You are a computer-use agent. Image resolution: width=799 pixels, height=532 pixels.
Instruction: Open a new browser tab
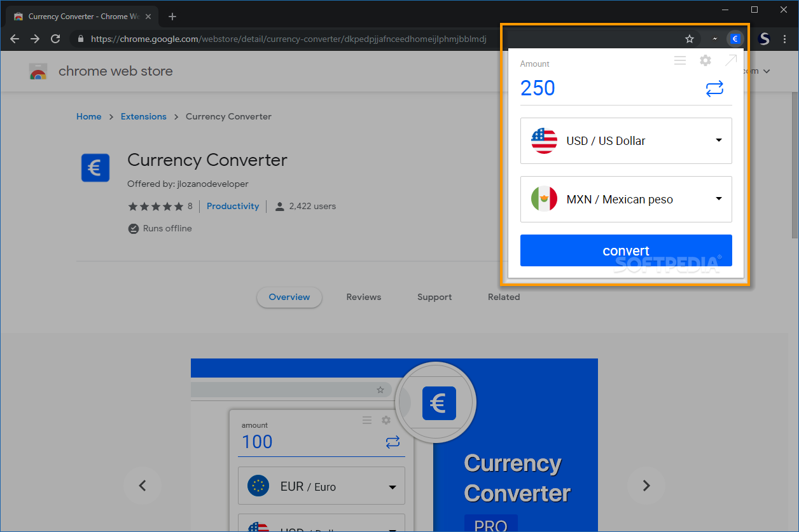[172, 17]
